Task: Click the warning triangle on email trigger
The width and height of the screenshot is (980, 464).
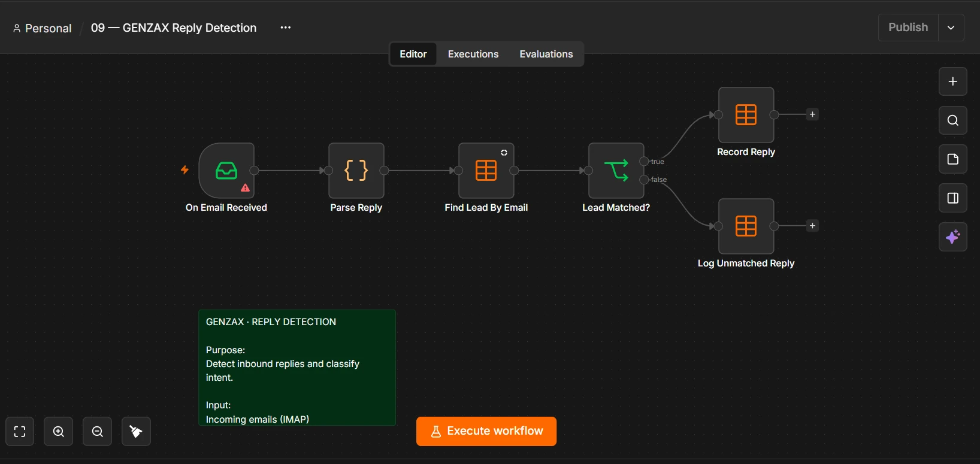Action: [x=245, y=188]
